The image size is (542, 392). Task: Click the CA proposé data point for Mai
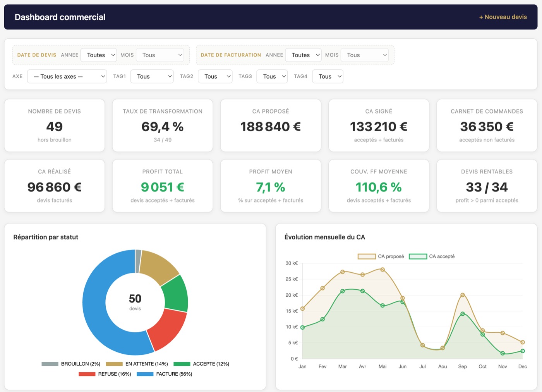(382, 270)
